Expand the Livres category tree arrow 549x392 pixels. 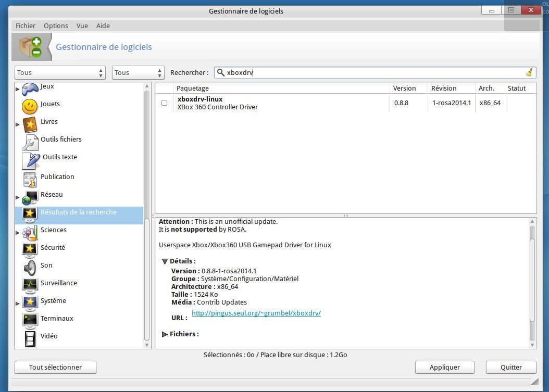coord(18,124)
